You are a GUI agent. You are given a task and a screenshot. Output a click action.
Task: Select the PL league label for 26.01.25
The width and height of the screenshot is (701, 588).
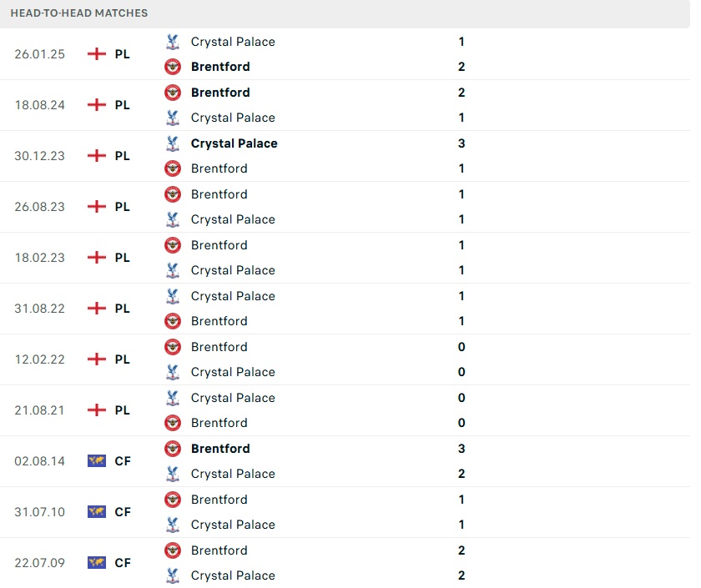(123, 54)
